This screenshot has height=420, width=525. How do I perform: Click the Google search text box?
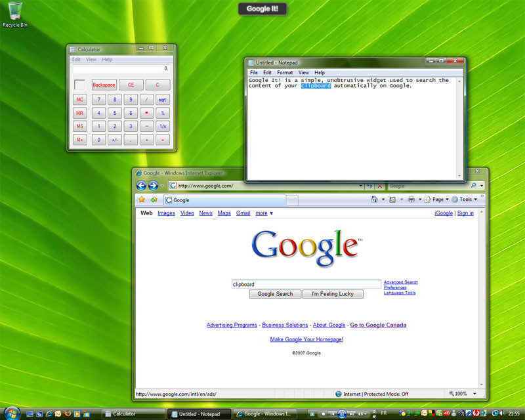click(x=306, y=284)
